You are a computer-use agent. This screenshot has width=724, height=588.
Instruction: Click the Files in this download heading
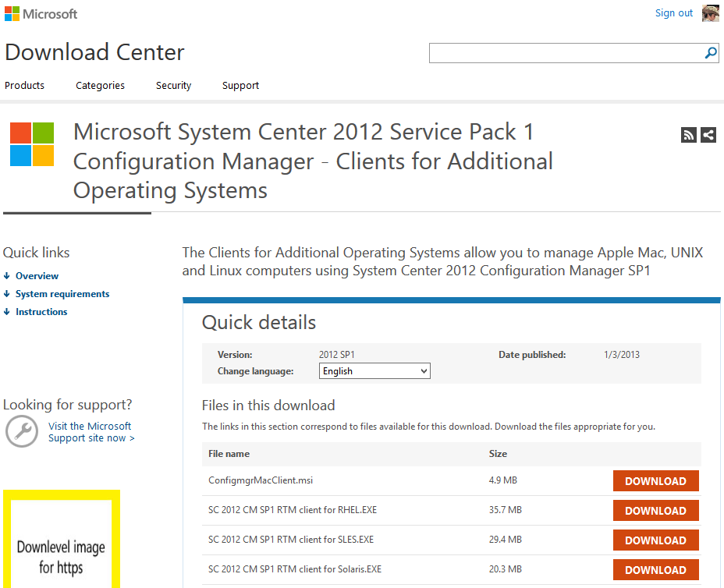pos(268,406)
